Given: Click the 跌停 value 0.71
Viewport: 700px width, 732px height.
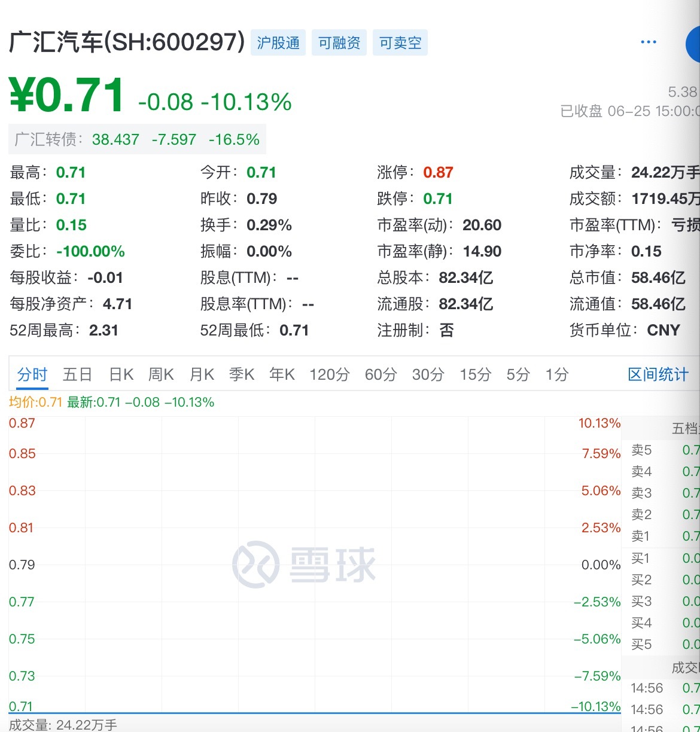Looking at the screenshot, I should click(438, 199).
